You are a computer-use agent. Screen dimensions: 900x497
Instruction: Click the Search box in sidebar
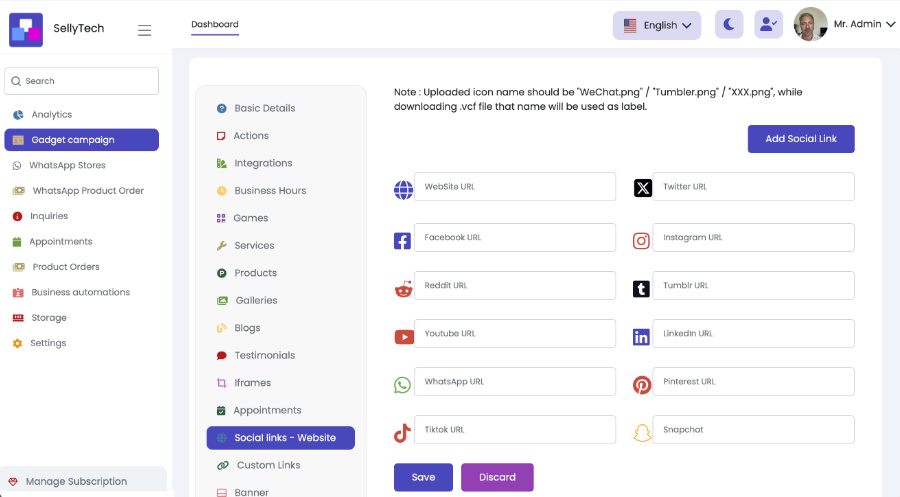coord(82,81)
